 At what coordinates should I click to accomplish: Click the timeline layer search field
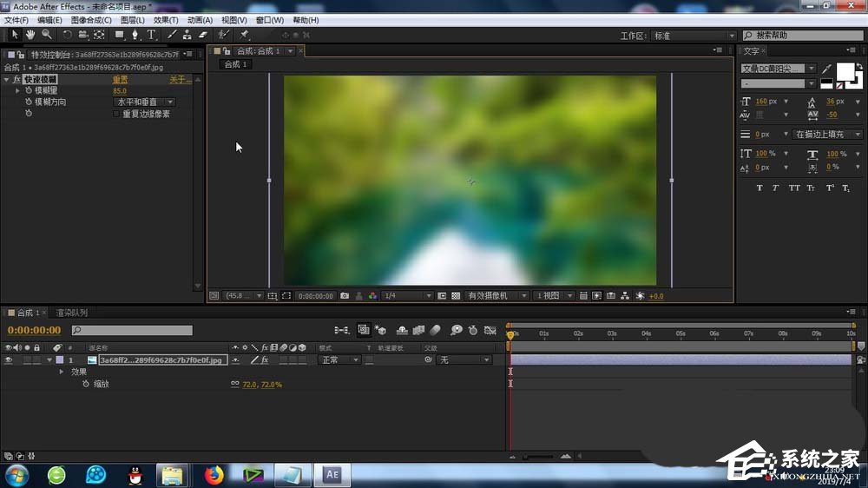click(132, 330)
